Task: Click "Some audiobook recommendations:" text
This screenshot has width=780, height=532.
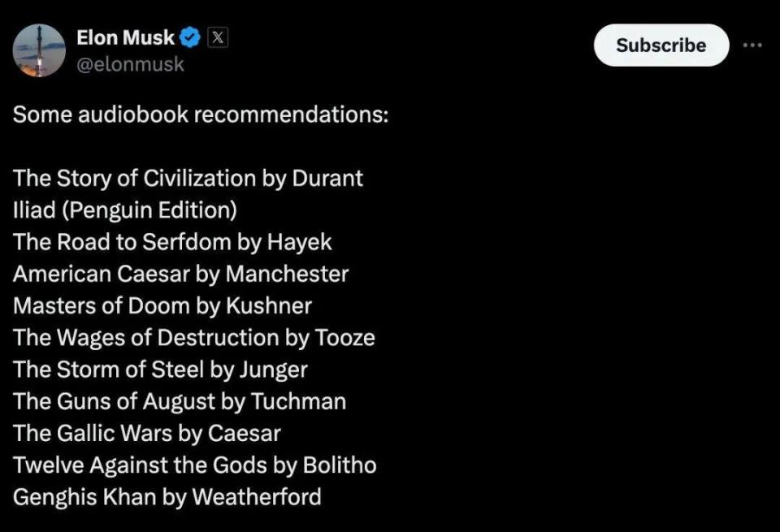Action: (x=201, y=115)
